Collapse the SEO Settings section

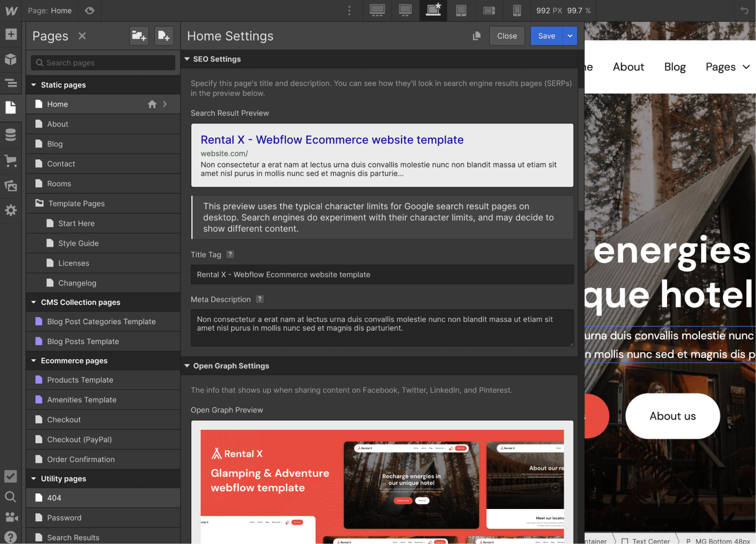187,59
